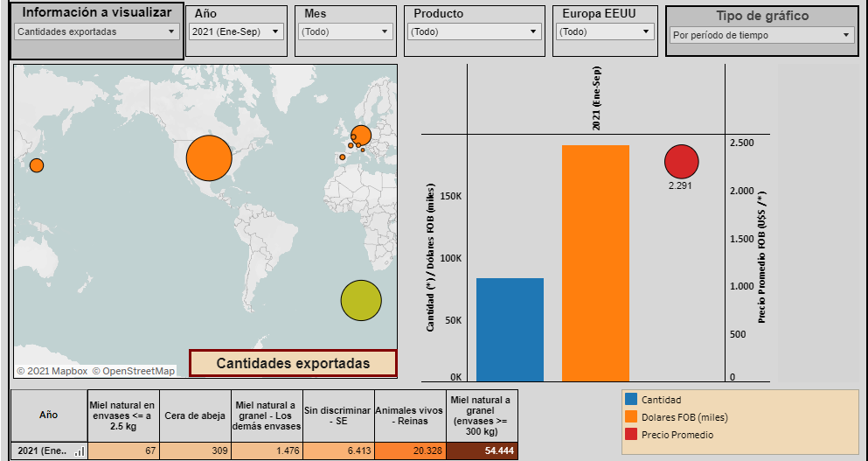This screenshot has width=868, height=461.
Task: Open the Mes filter dropdown
Action: (345, 32)
